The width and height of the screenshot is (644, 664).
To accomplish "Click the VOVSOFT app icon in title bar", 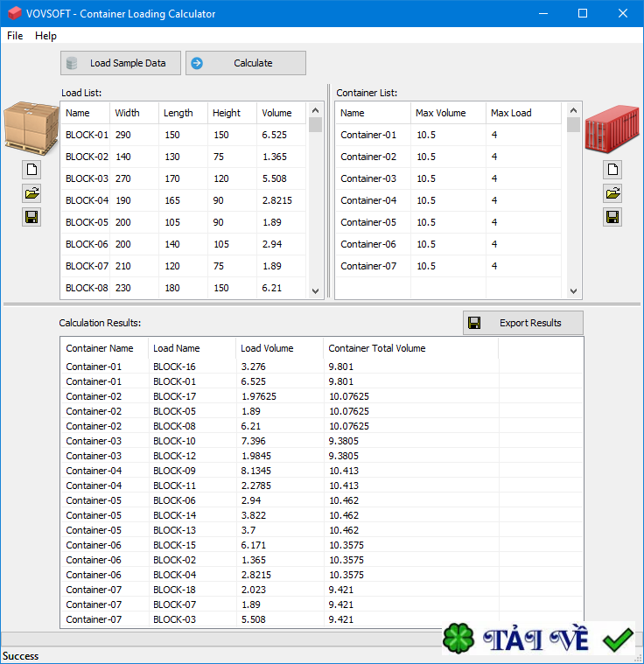I will [x=14, y=13].
